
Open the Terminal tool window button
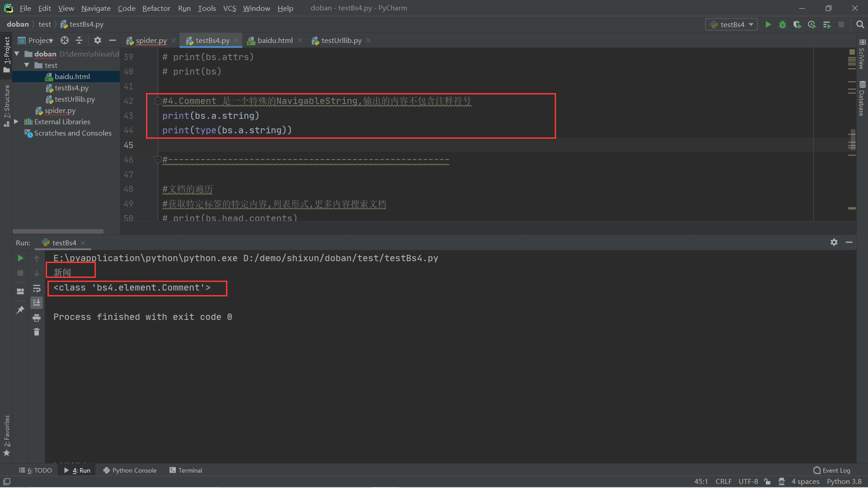click(x=186, y=470)
